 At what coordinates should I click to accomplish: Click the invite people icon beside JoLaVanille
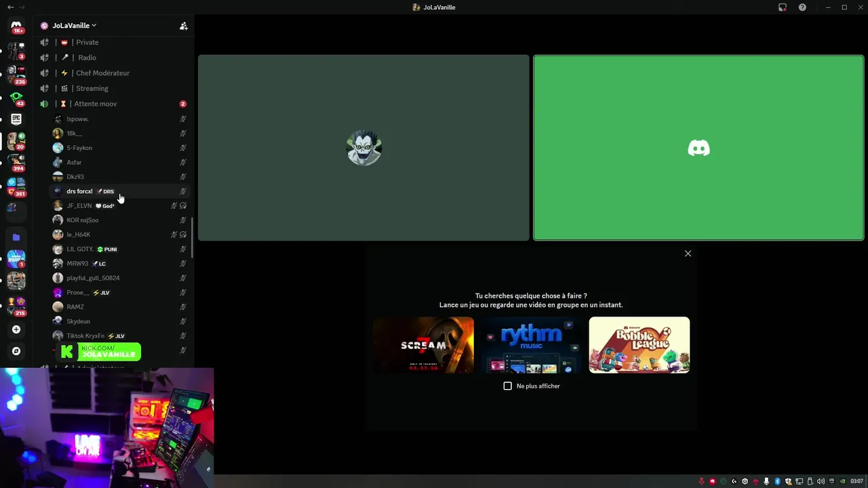(183, 26)
